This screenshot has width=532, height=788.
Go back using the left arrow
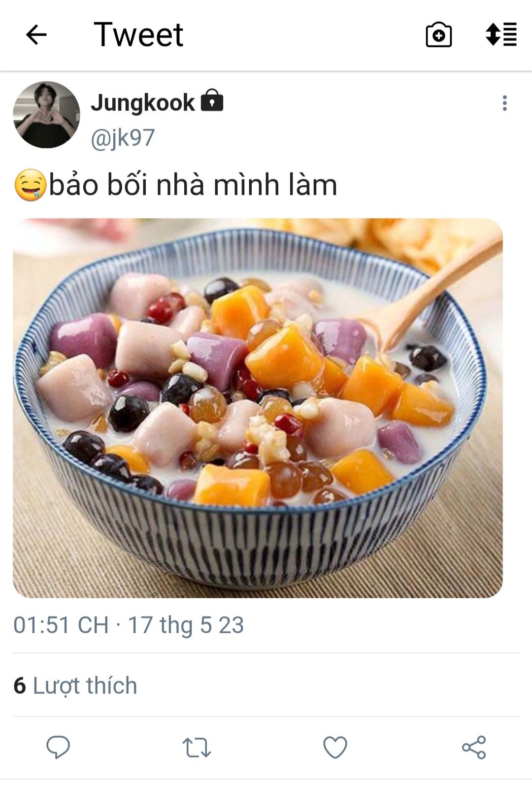click(x=36, y=35)
